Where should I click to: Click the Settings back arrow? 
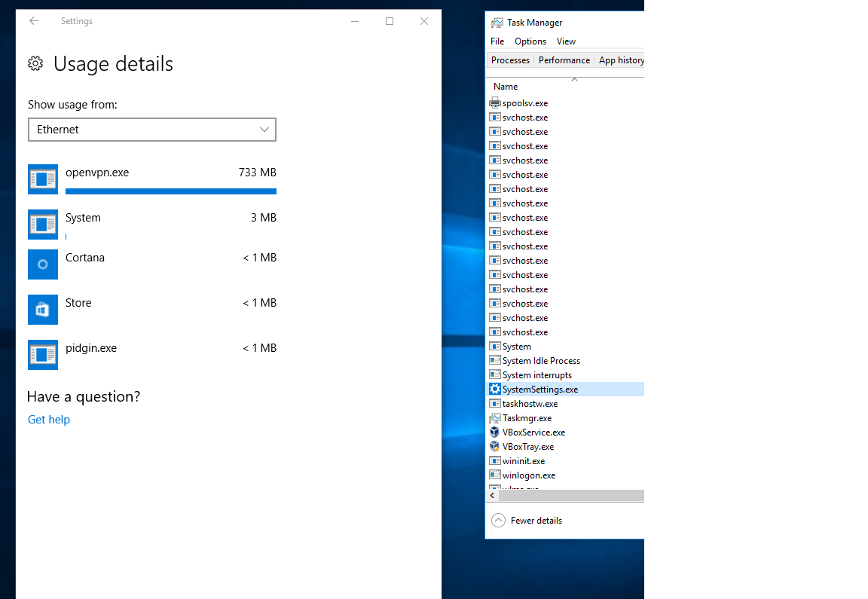(x=34, y=21)
